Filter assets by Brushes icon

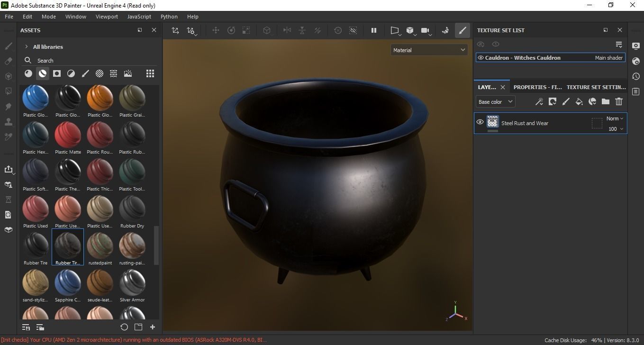(x=85, y=73)
